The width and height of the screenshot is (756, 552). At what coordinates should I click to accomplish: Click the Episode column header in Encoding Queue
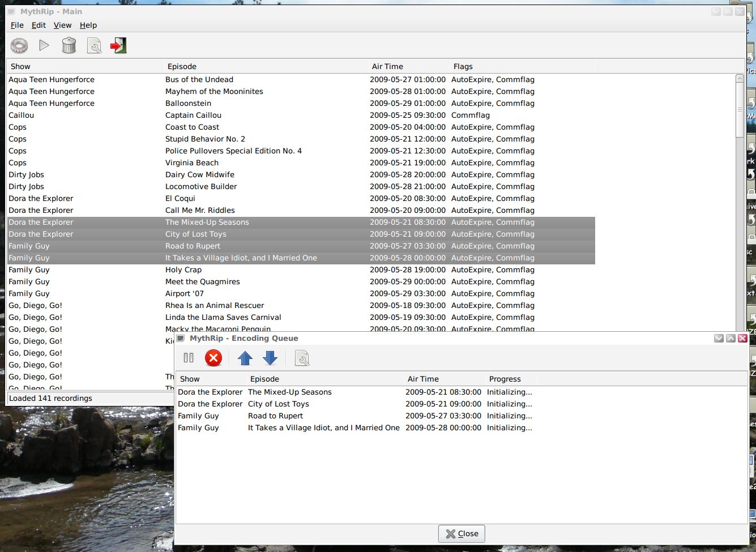(325, 379)
